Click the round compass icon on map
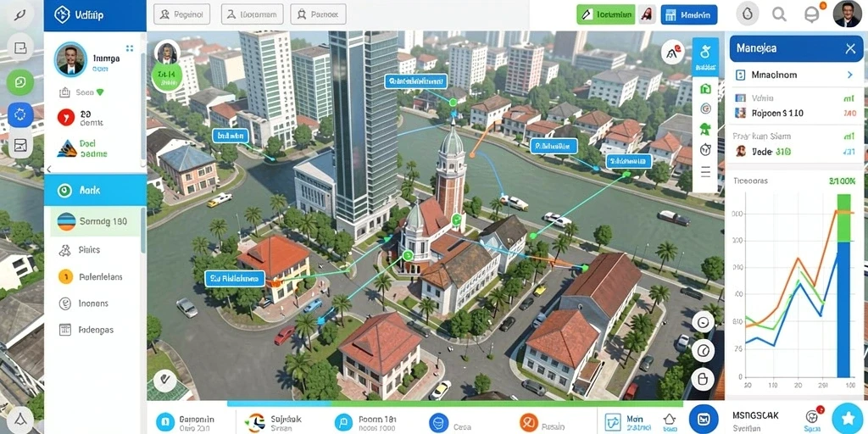868x434 pixels. [673, 53]
